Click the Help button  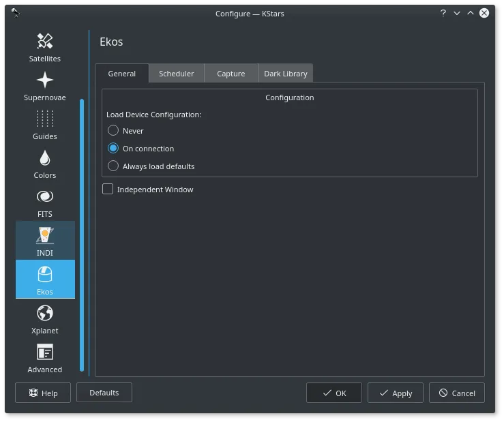(43, 393)
